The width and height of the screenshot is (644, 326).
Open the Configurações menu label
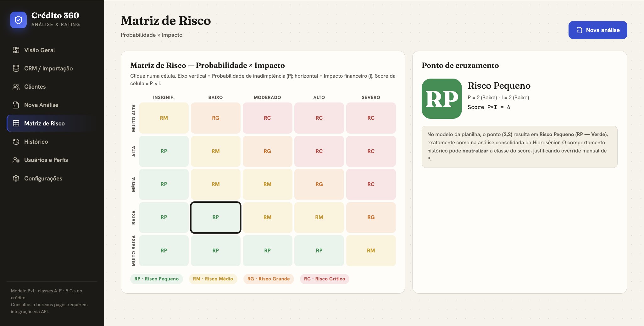coord(43,178)
